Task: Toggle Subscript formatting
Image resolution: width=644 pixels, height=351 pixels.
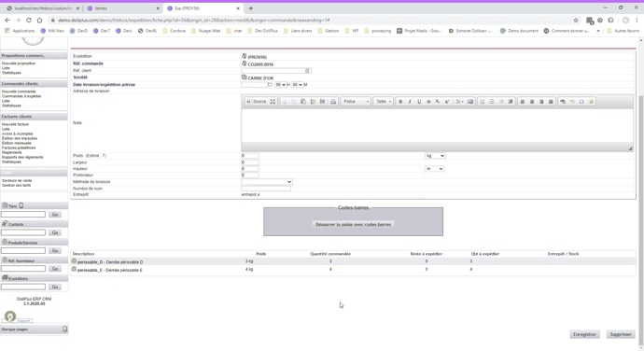Action: click(x=438, y=102)
